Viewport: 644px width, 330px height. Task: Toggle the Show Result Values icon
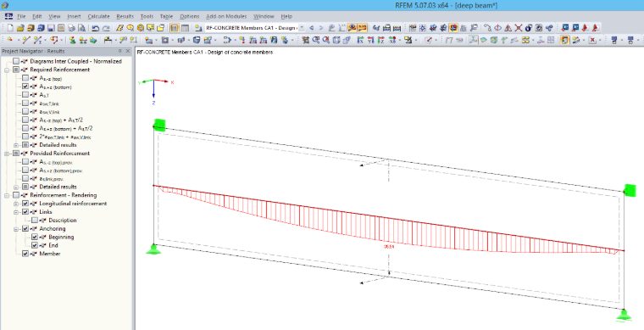tap(363, 28)
